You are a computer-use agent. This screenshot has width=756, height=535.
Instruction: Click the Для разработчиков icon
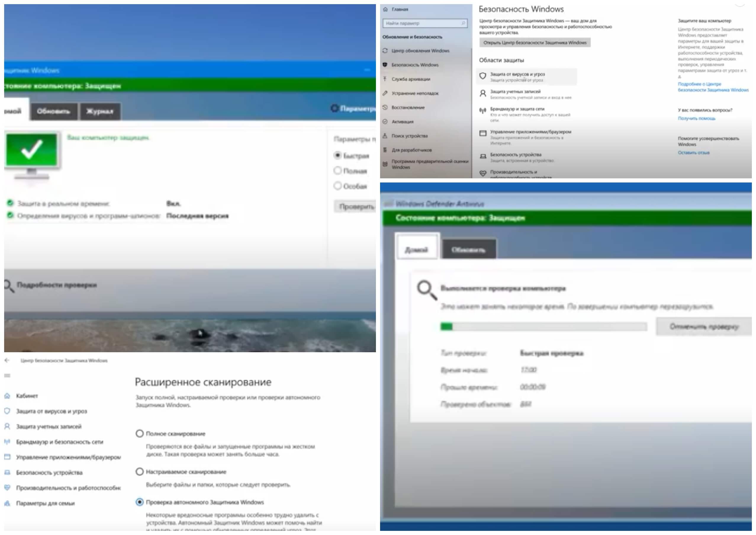coord(385,150)
